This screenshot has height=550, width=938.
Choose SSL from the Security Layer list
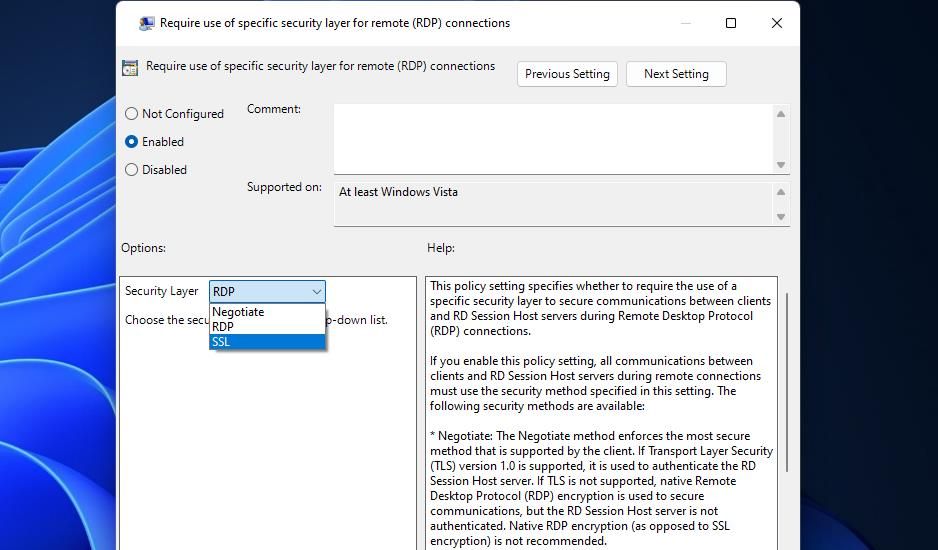[x=267, y=342]
